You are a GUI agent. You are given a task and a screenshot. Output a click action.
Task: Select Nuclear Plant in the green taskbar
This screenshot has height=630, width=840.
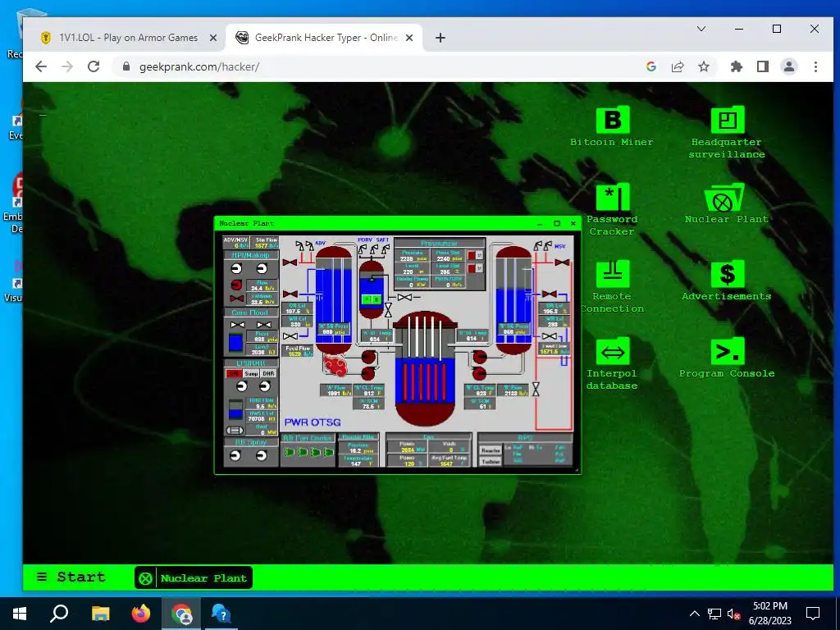tap(194, 578)
